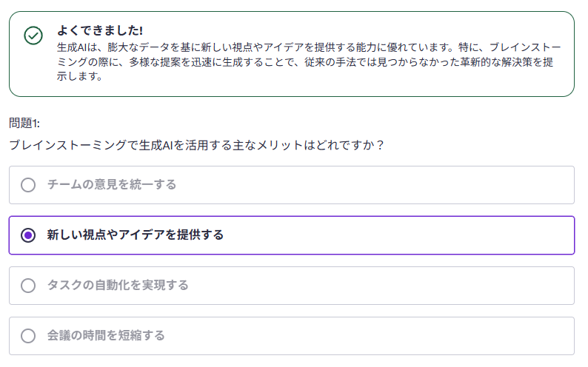Screen dimensions: 588x367
Task: Click the タスクの自動化を実現する answer label text
Action: pyautogui.click(x=118, y=285)
